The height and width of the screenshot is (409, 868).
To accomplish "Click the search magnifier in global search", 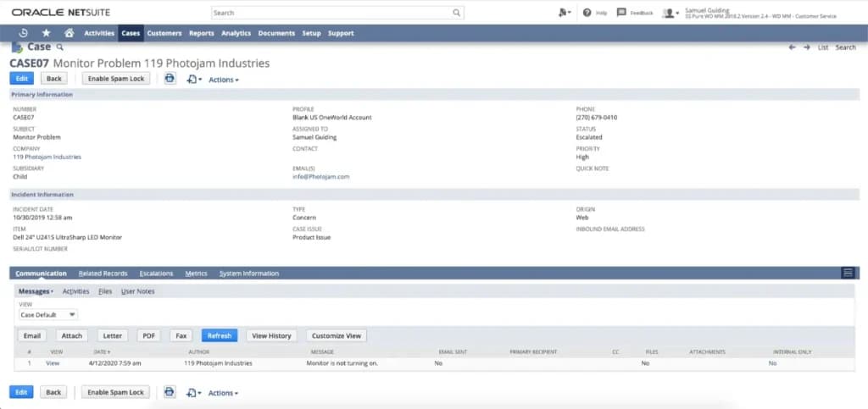I will 456,13.
